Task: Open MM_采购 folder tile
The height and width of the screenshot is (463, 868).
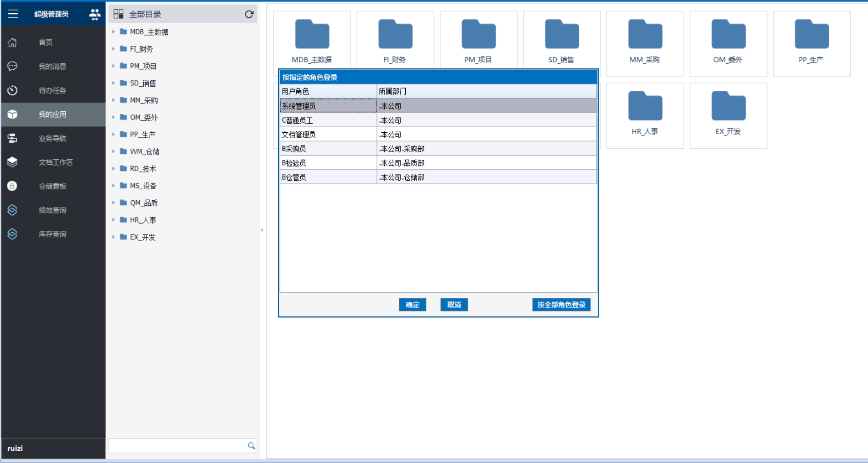Action: tap(645, 44)
